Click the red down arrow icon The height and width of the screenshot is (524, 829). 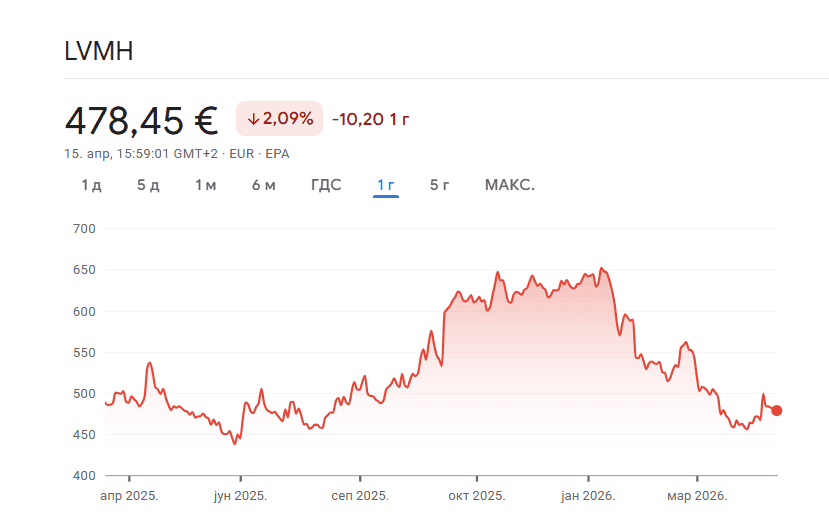(x=253, y=119)
